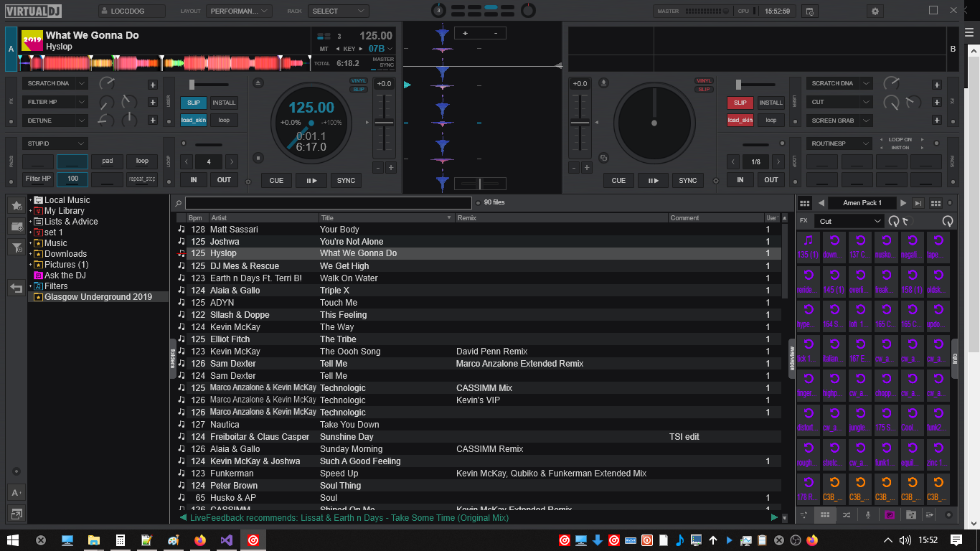Click SYNC on deck A
This screenshot has height=551, width=980.
pos(347,180)
